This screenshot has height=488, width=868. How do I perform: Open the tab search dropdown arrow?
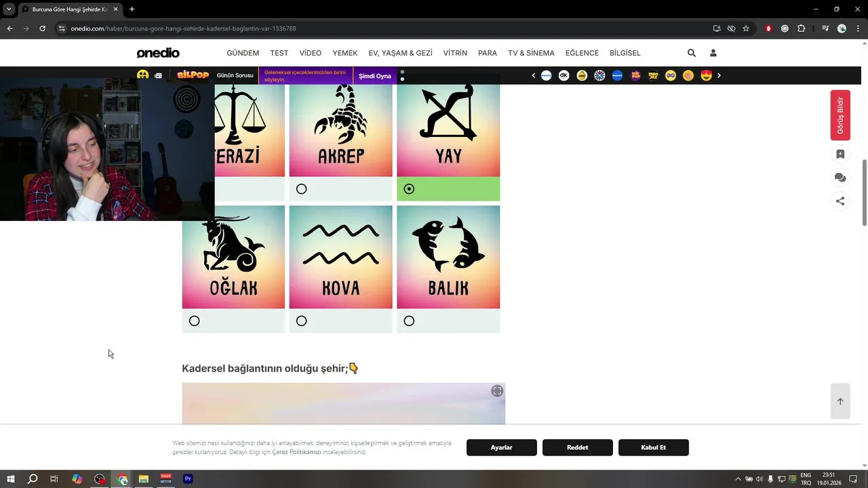click(x=9, y=9)
